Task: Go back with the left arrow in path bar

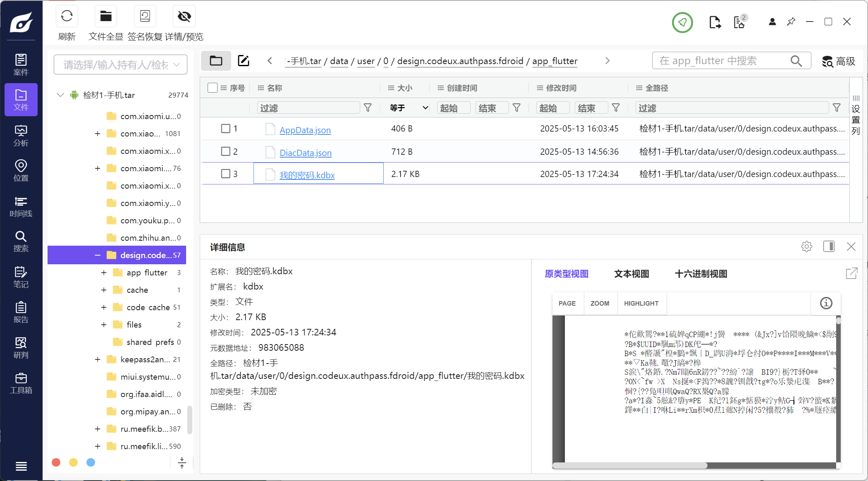Action: 270,61
